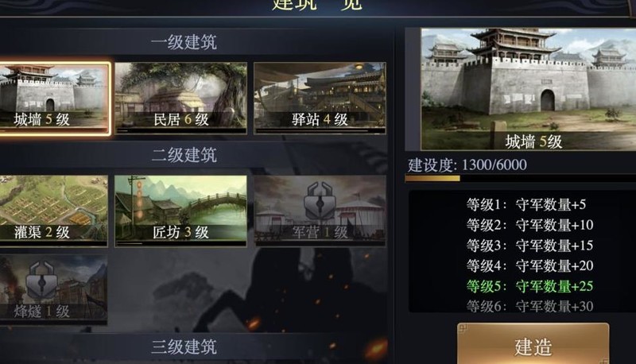Click the 一级建筑 section header
636x364 pixels.
pos(184,43)
